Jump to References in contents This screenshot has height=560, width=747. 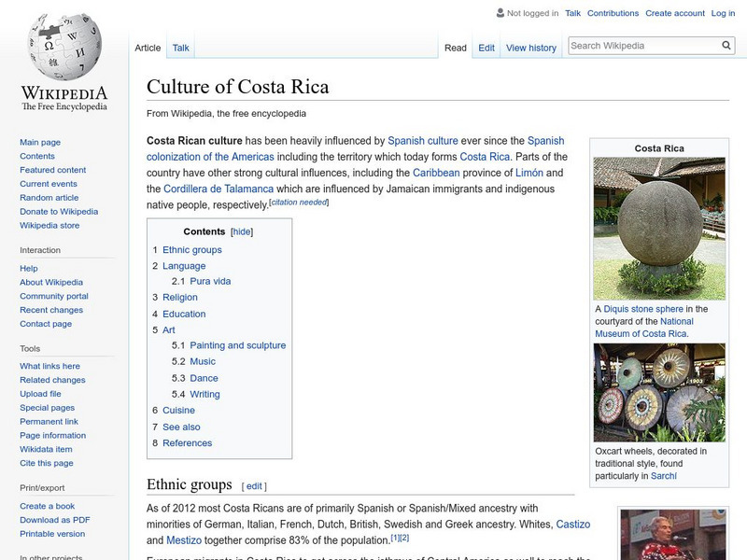[x=188, y=443]
